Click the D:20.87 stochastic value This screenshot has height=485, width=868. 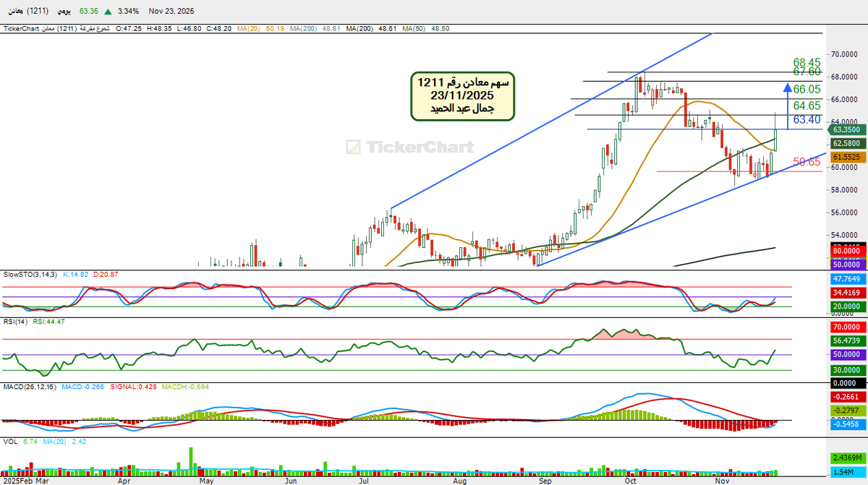(106, 275)
